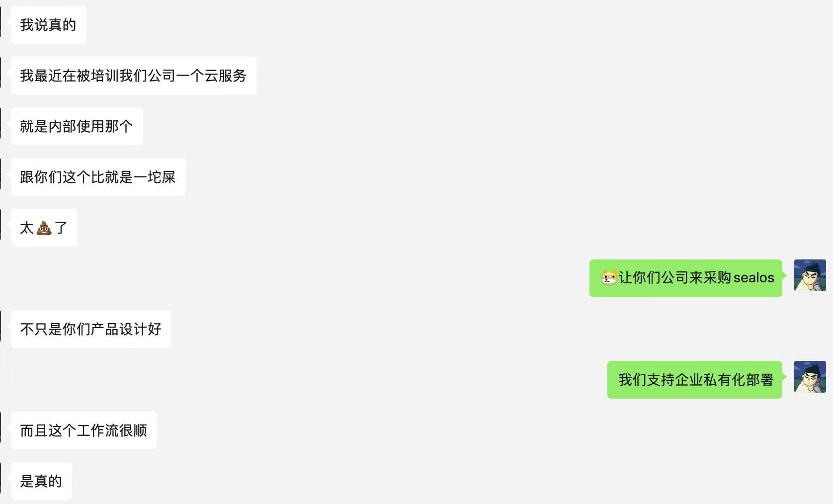Open avatar beside 我们支持企业私有化部署 message
The width and height of the screenshot is (833, 504).
810,377
